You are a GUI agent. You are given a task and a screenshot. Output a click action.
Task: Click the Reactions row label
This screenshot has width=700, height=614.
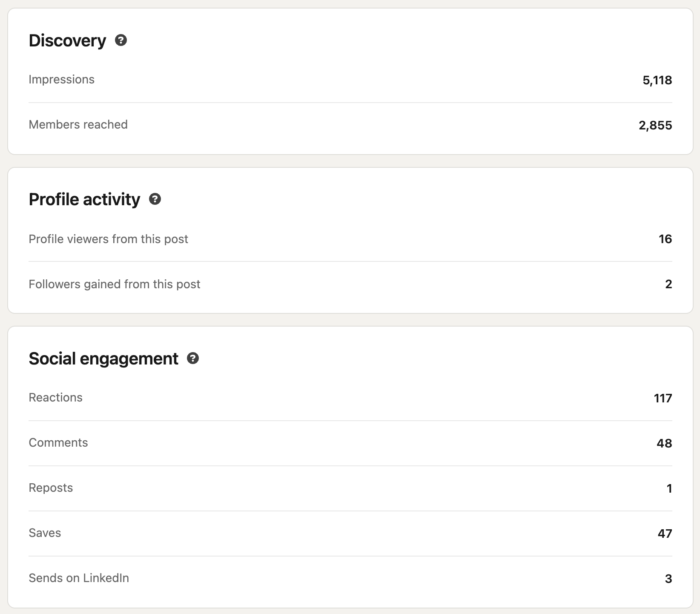55,398
